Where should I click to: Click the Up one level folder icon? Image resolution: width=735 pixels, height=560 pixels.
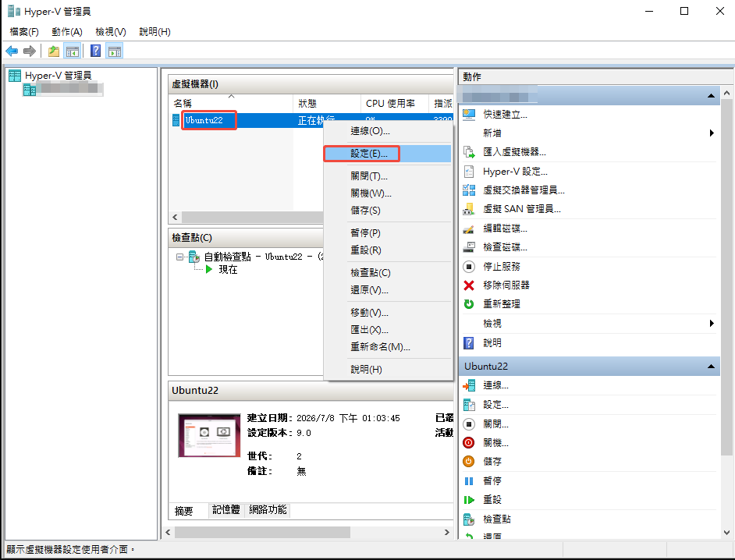pos(54,51)
